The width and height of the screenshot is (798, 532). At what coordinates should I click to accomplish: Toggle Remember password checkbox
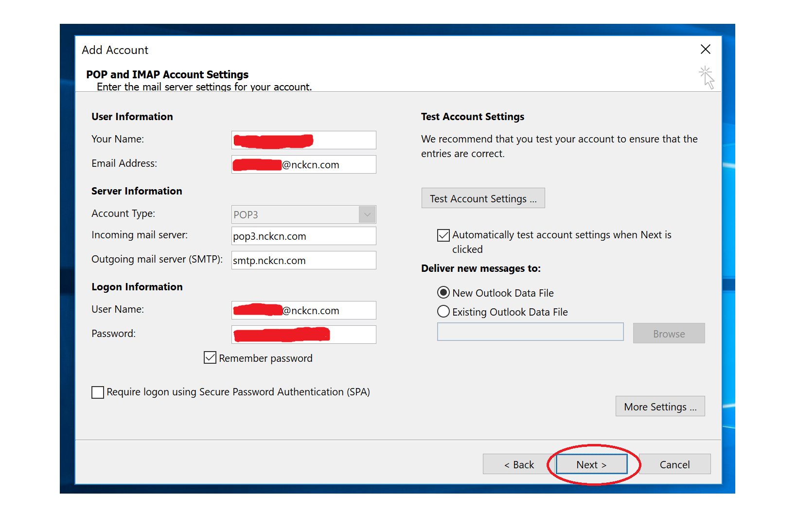(210, 358)
